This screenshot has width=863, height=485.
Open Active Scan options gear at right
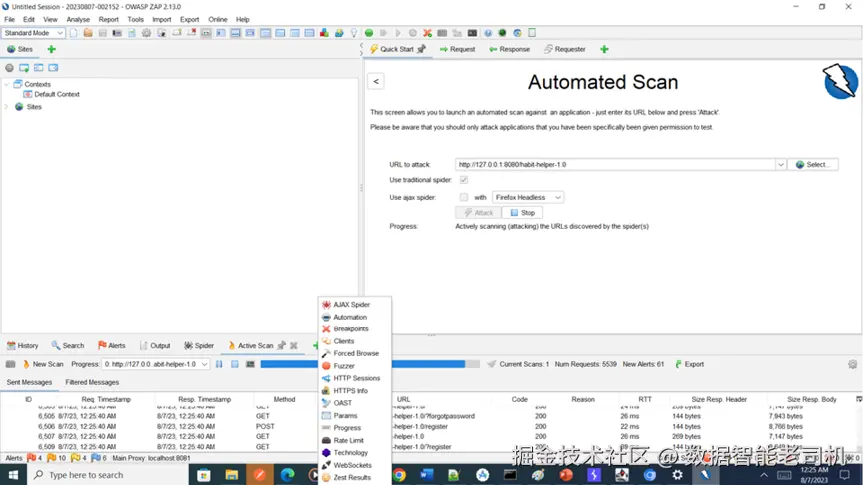pos(853,364)
